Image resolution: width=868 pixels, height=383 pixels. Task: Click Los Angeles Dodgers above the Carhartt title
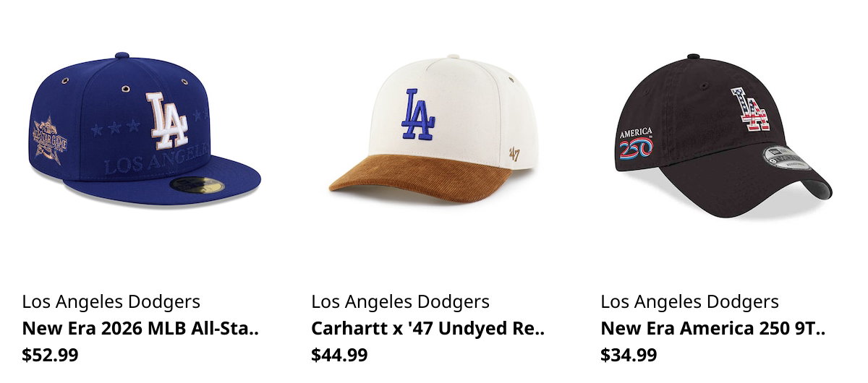click(401, 302)
